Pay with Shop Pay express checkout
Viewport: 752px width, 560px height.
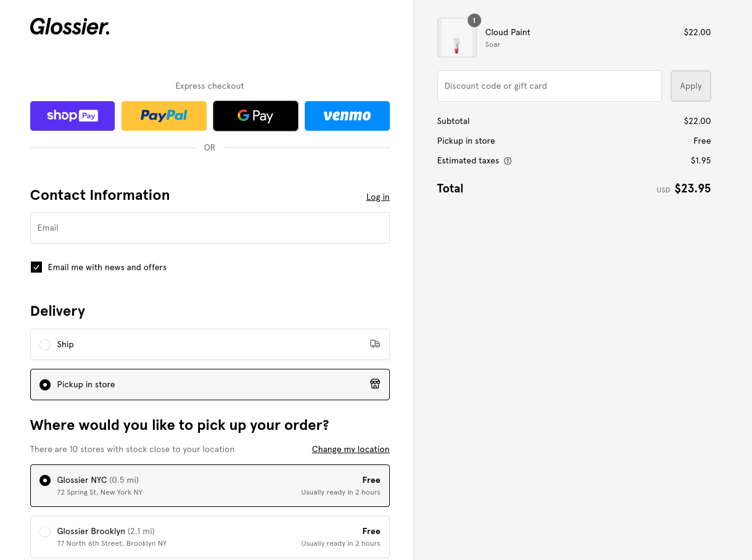pos(72,116)
